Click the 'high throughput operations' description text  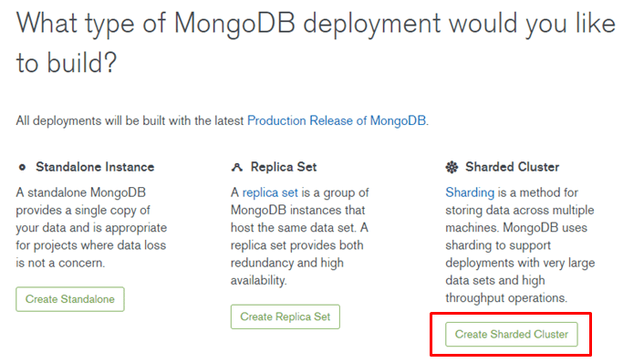506,289
